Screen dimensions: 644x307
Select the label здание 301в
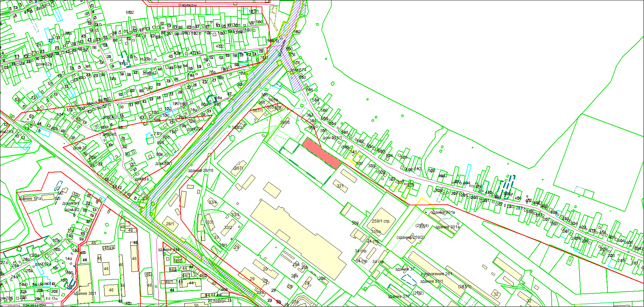pos(443,212)
